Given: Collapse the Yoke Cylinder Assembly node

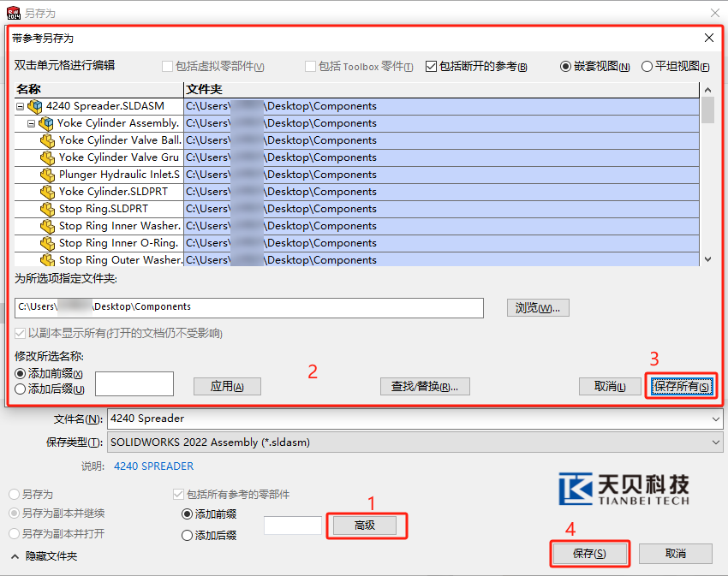Looking at the screenshot, I should click(x=32, y=123).
